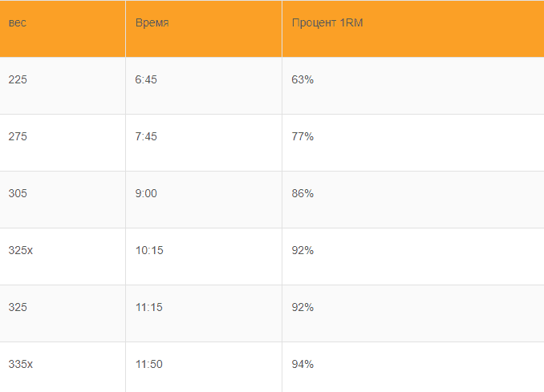Viewport: 544px width, 392px height.
Task: Click the time cell 7:45
Action: (204, 143)
